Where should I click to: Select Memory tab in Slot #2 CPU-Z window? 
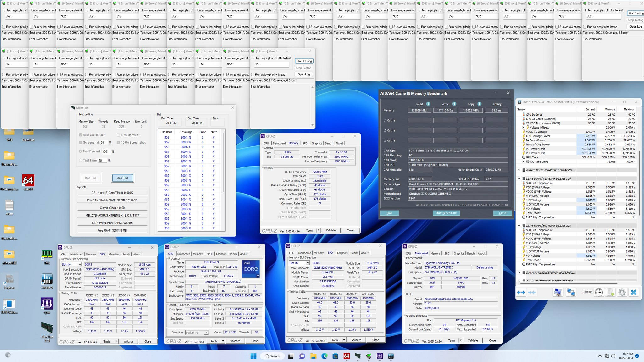click(x=319, y=253)
